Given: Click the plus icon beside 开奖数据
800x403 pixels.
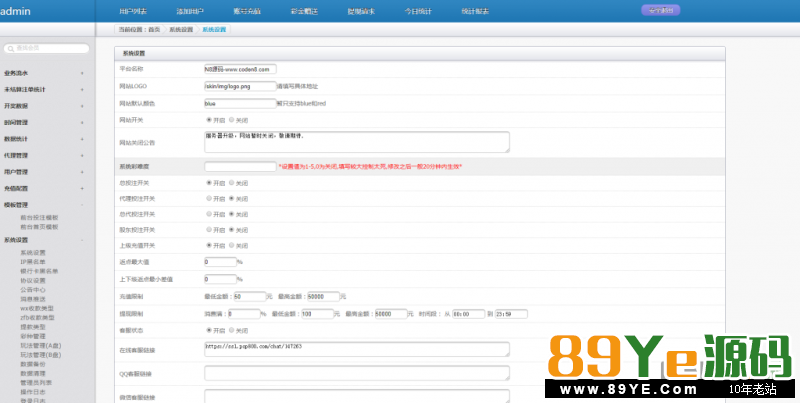Looking at the screenshot, I should click(x=82, y=105).
